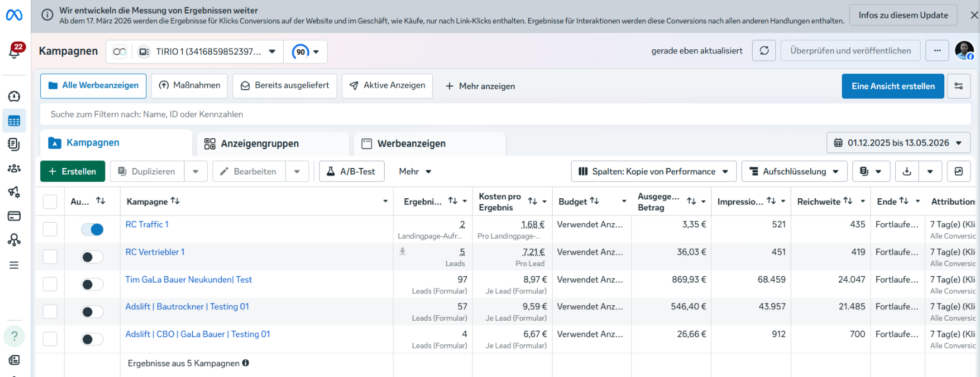Check the Tim GaLa Bauer row checkbox

[x=50, y=284]
